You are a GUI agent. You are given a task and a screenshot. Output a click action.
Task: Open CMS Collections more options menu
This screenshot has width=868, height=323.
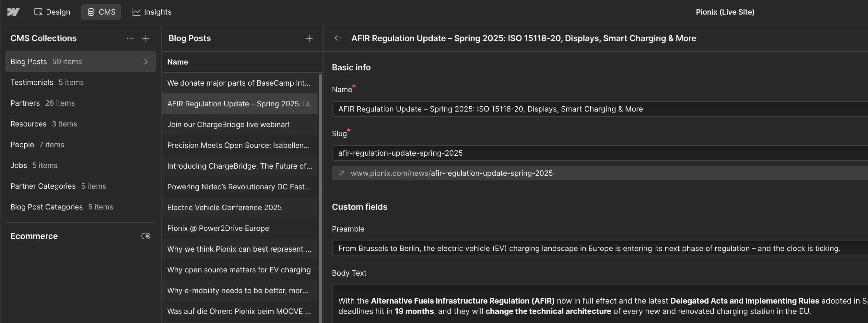tap(130, 39)
